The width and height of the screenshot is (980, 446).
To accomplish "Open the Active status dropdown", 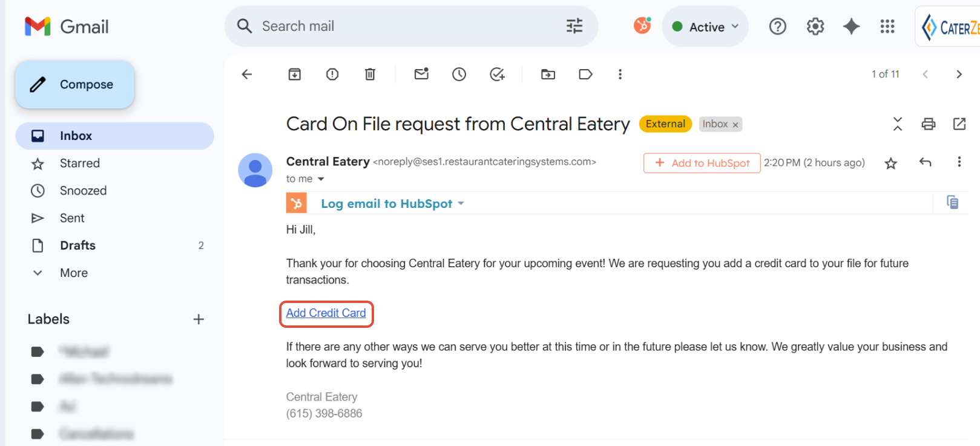I will [x=705, y=27].
